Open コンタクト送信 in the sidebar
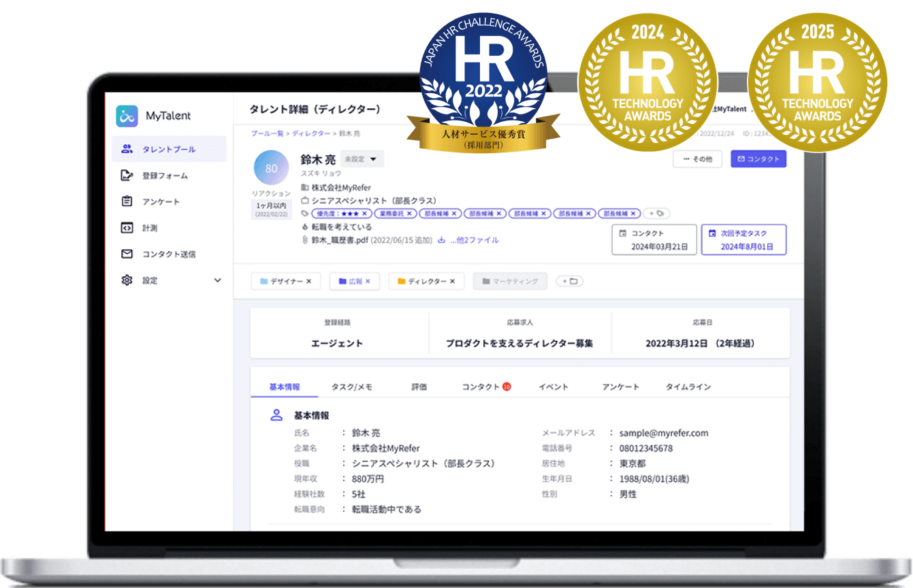This screenshot has width=913, height=588. pos(169,254)
